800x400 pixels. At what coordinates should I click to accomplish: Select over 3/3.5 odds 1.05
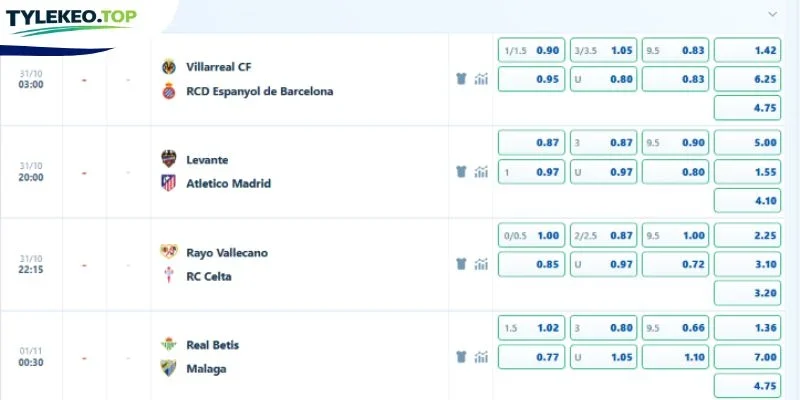pos(604,51)
